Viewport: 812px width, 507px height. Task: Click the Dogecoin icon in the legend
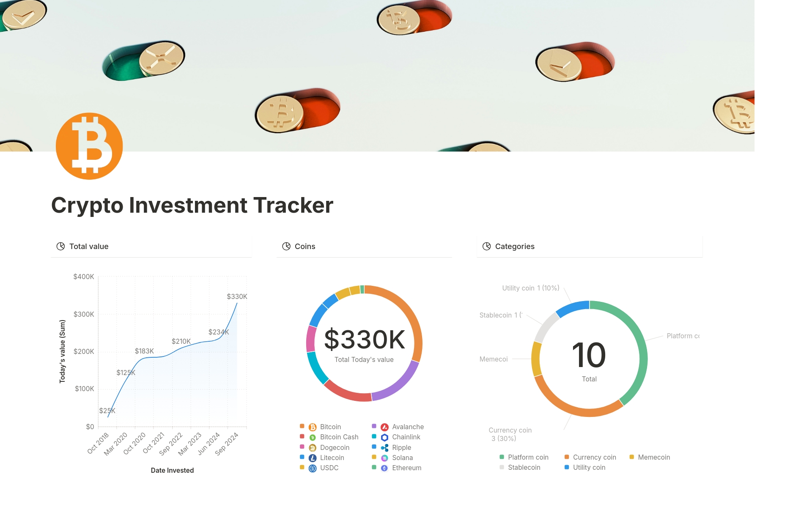point(313,447)
